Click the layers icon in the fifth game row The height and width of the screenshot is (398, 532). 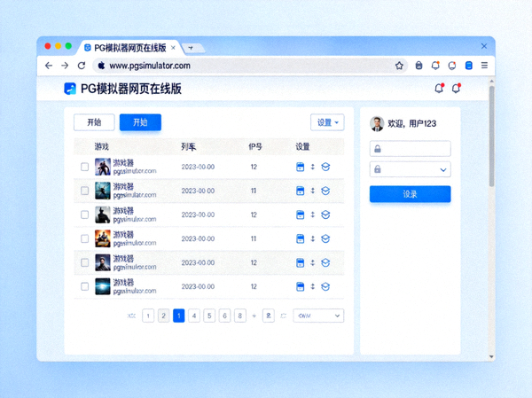click(325, 262)
